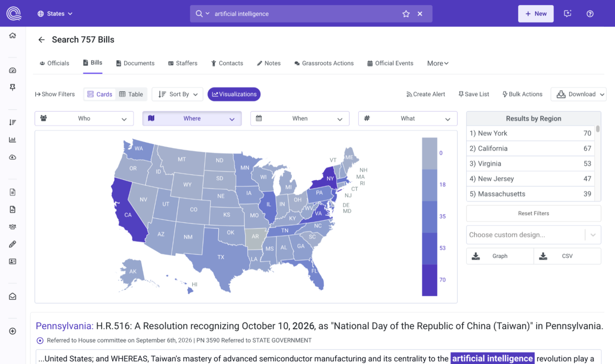The height and width of the screenshot is (364, 615).
Task: Click the home icon in the sidebar
Action: 12,35
